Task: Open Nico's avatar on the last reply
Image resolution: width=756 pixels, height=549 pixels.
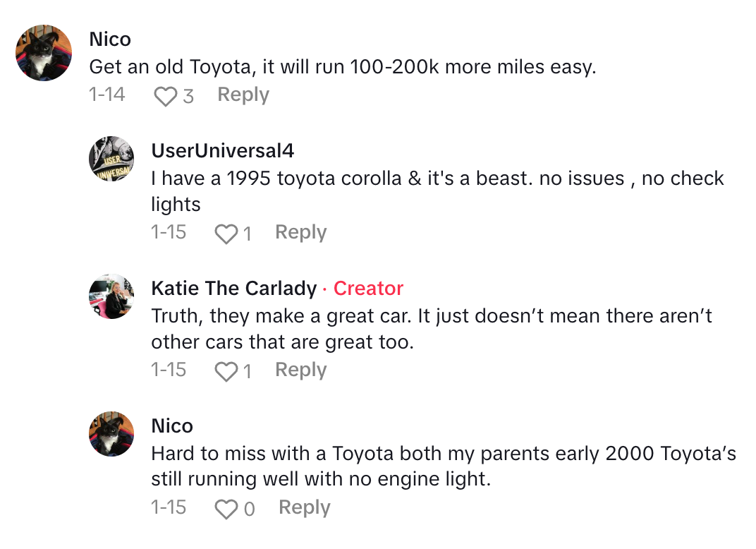Action: (x=111, y=434)
